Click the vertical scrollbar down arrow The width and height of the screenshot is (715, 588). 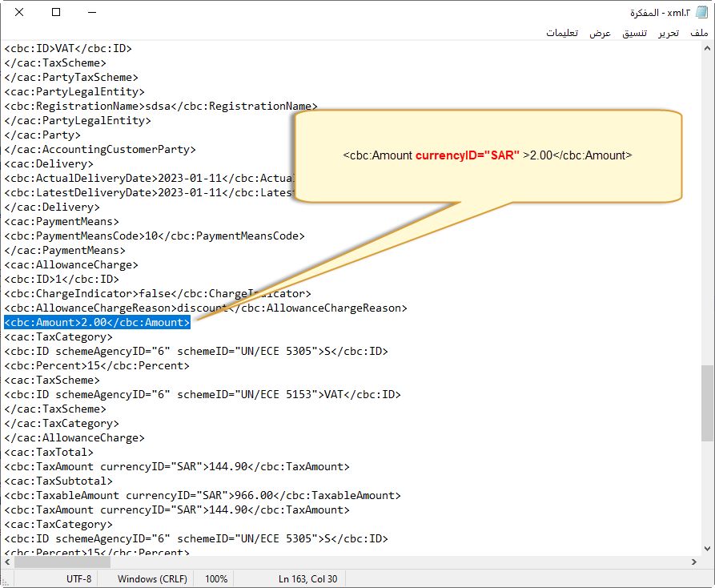(708, 548)
